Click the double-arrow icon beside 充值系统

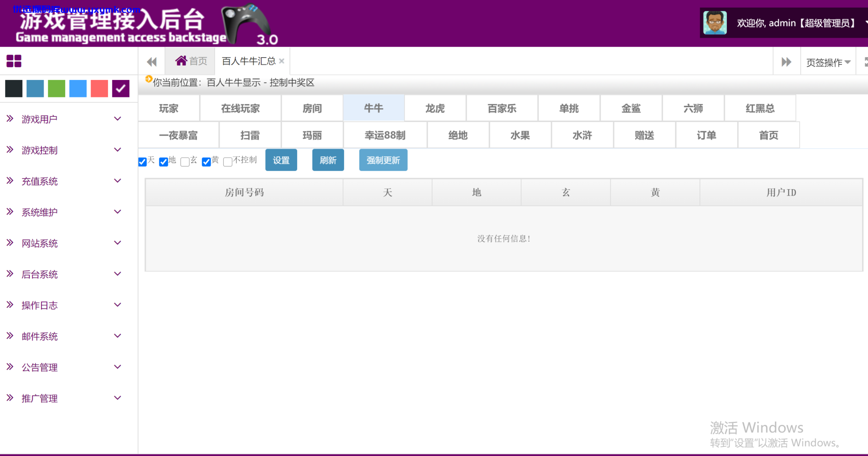(x=10, y=181)
